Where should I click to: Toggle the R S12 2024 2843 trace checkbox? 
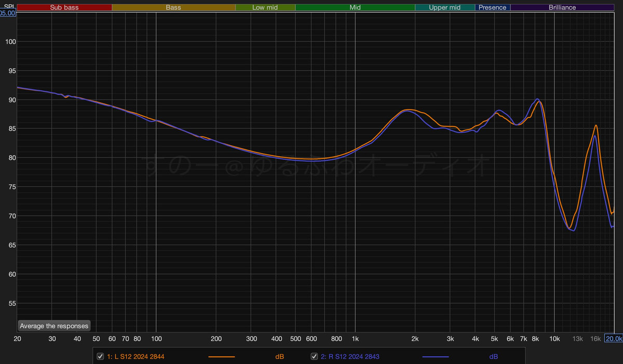(x=314, y=356)
